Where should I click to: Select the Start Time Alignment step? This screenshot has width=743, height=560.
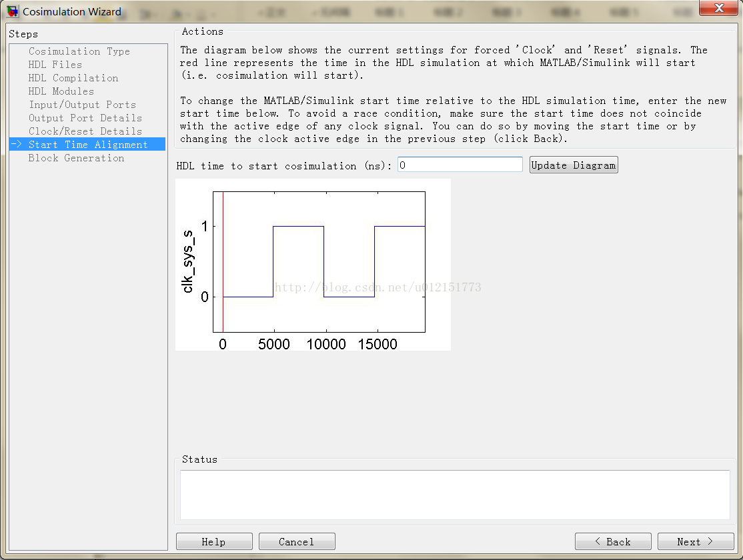[x=87, y=144]
